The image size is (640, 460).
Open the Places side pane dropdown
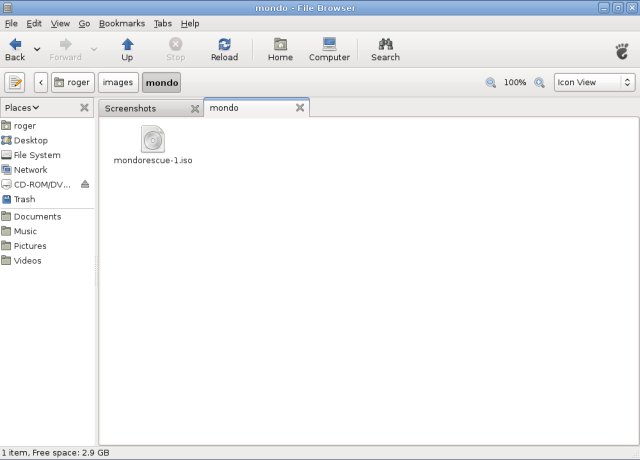click(x=22, y=108)
